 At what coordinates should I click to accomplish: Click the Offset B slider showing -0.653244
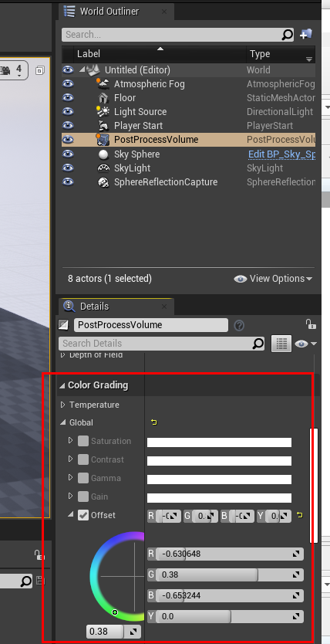(x=230, y=595)
